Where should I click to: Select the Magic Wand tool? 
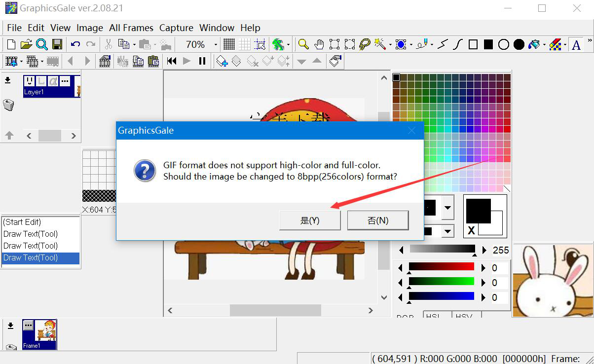(379, 45)
